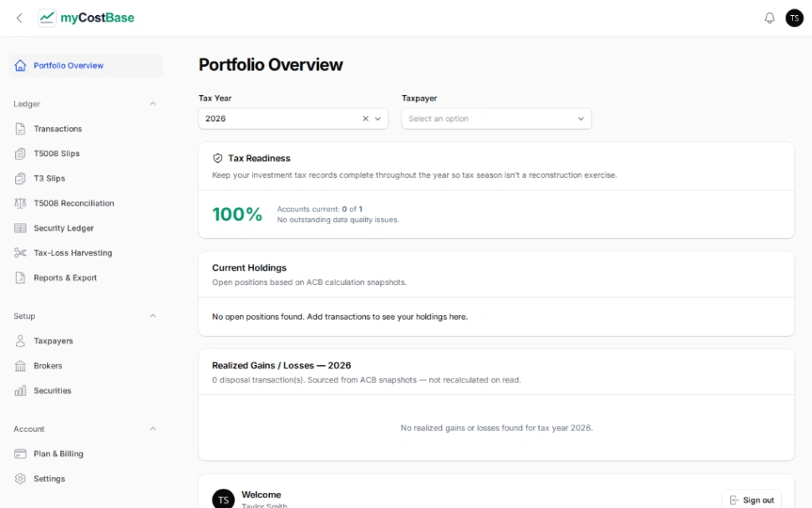Click the Taxpayers person icon
The width and height of the screenshot is (812, 508).
[x=20, y=341]
